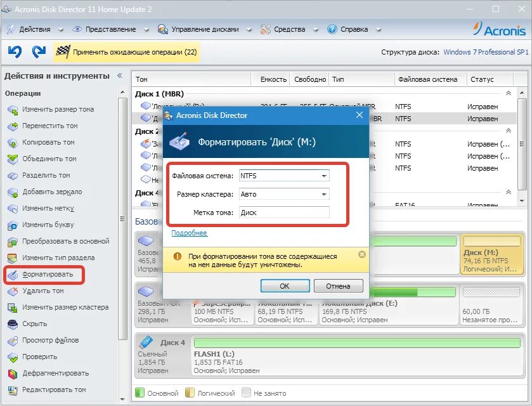Open the Справка menu
Screen dimensions: 532x406
pyautogui.click(x=354, y=30)
